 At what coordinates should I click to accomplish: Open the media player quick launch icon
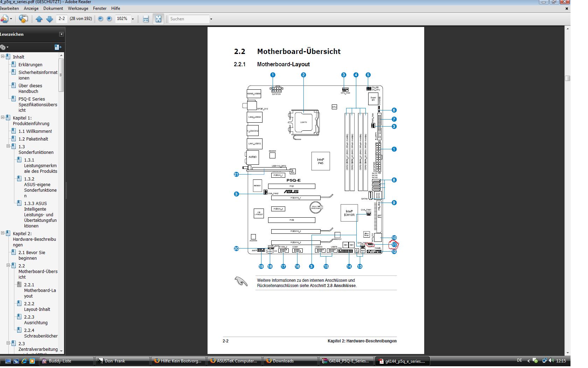tap(32, 361)
